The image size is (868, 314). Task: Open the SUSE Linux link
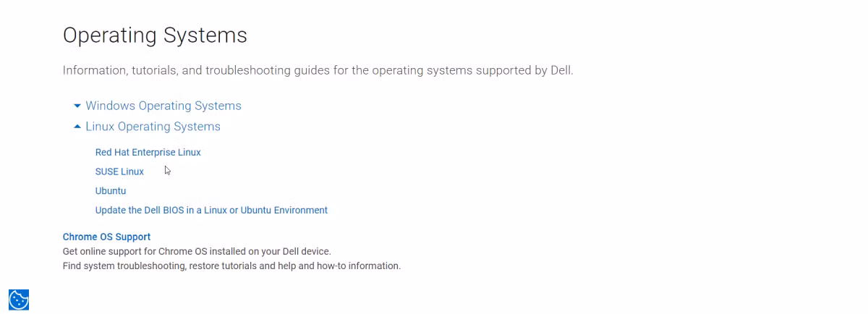click(x=119, y=172)
